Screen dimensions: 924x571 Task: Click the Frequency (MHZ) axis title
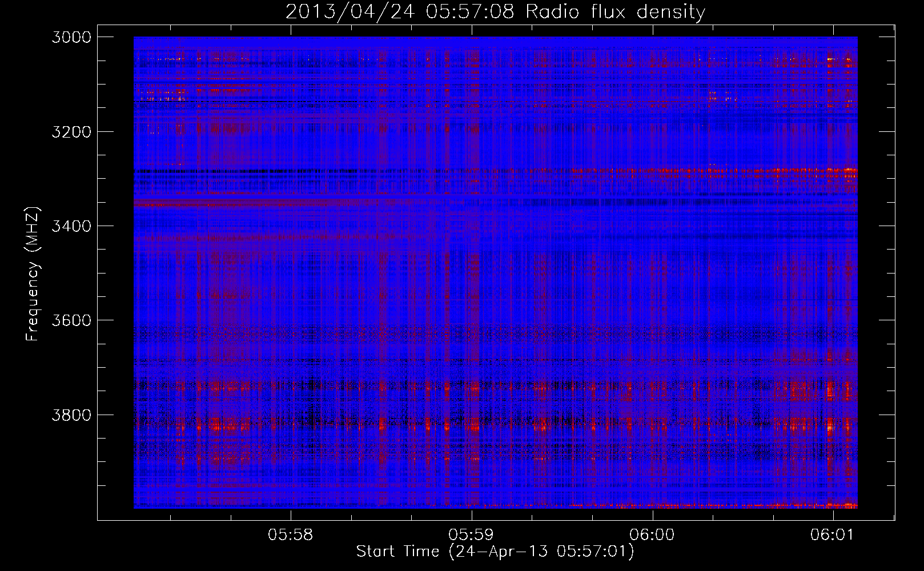coord(33,274)
